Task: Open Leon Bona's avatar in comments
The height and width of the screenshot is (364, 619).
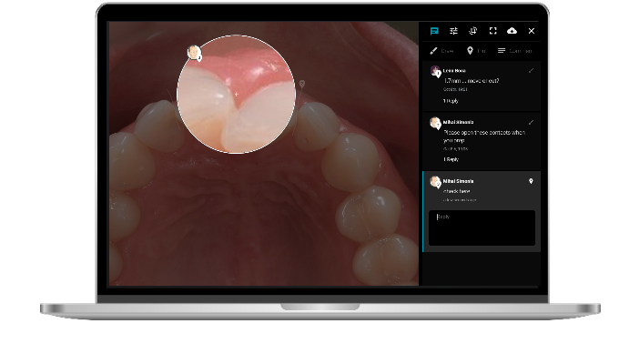Action: pos(435,71)
